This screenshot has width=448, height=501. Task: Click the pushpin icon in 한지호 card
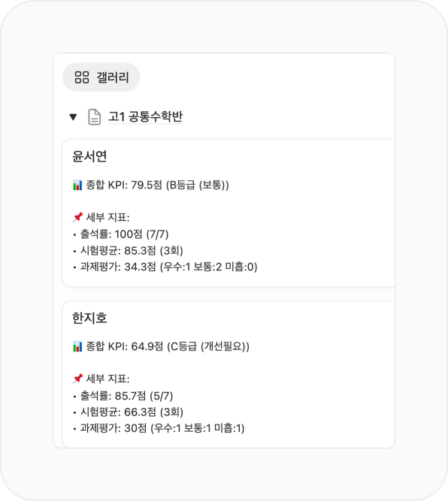77,379
